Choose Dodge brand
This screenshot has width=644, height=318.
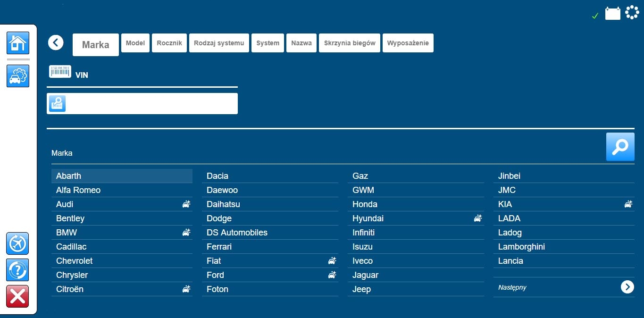[x=270, y=218]
